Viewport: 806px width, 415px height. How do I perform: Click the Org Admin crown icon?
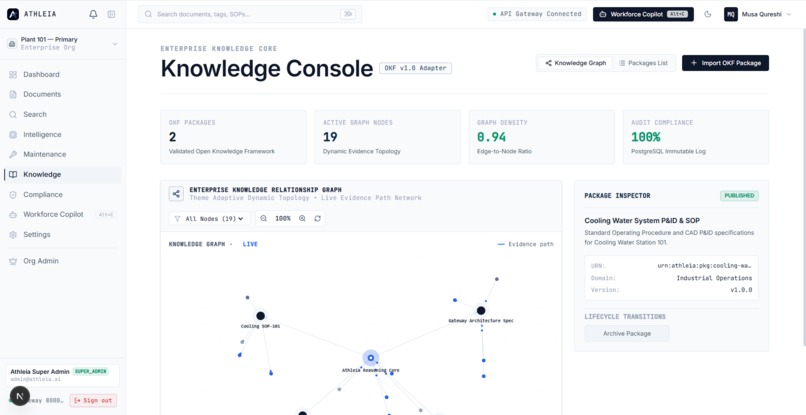click(x=13, y=261)
